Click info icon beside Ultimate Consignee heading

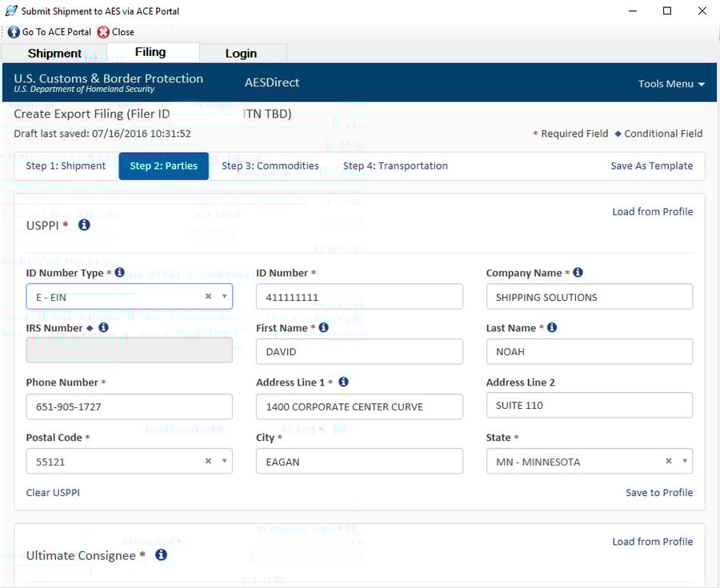point(161,554)
